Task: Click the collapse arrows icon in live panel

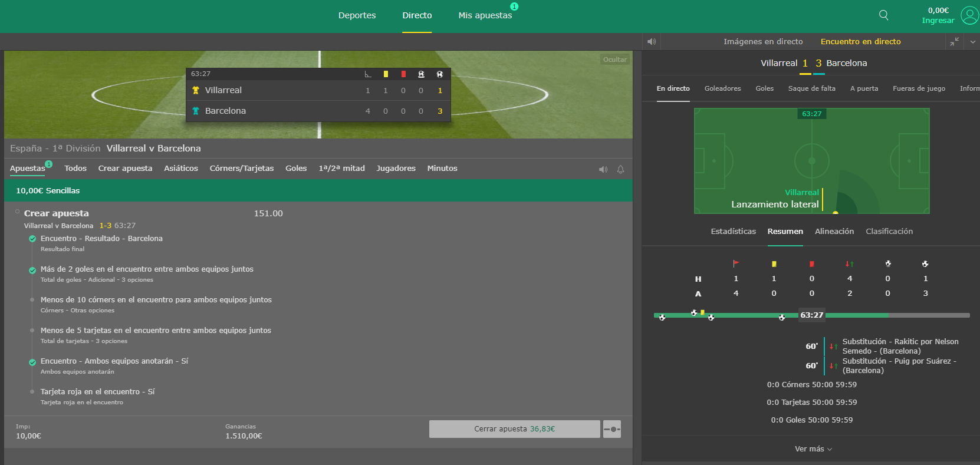Action: (x=955, y=42)
